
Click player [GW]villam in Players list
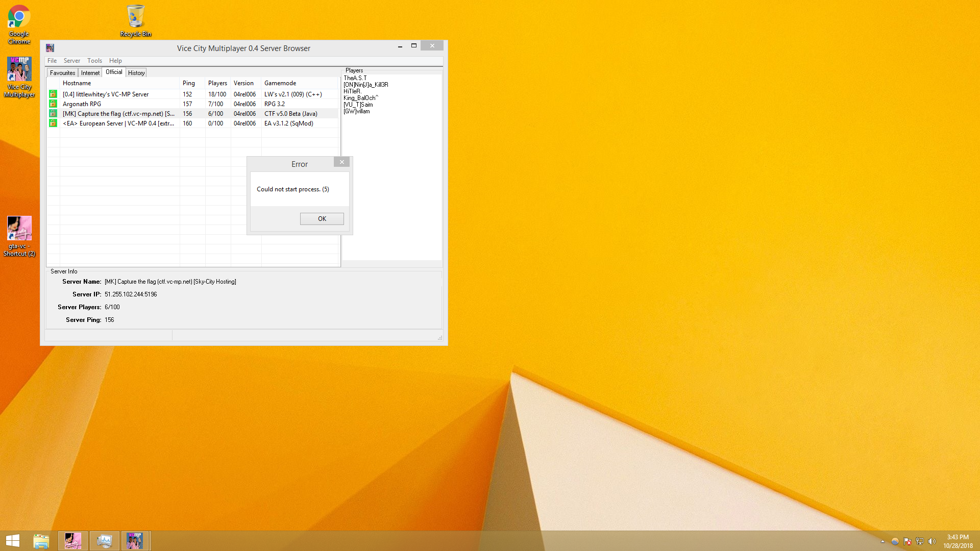(357, 111)
